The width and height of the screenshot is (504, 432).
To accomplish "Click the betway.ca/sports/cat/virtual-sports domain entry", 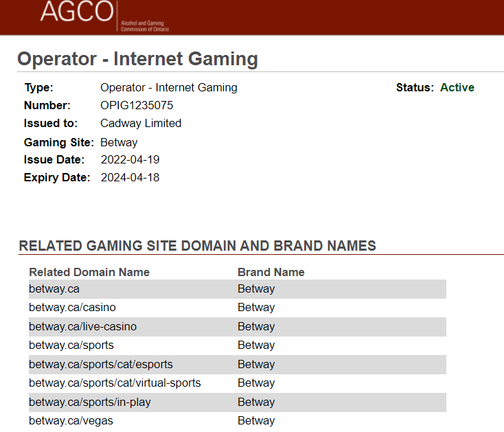I will click(115, 383).
